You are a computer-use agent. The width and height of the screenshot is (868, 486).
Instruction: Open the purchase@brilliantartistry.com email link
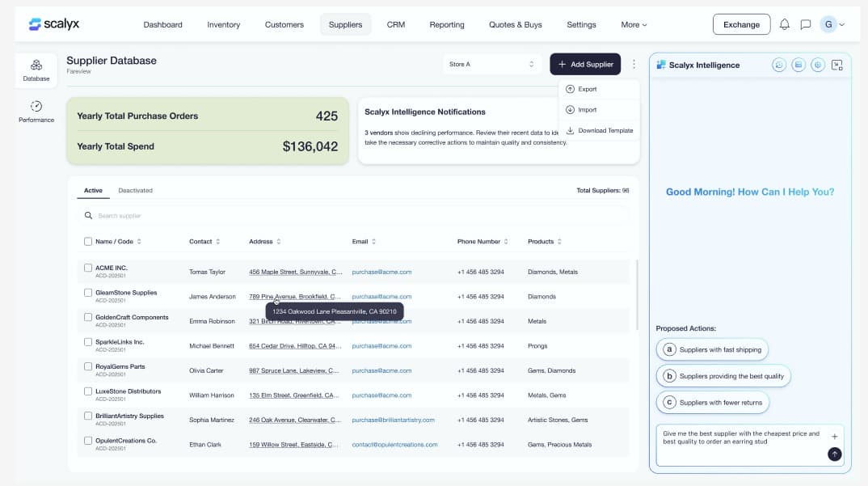[x=393, y=420]
